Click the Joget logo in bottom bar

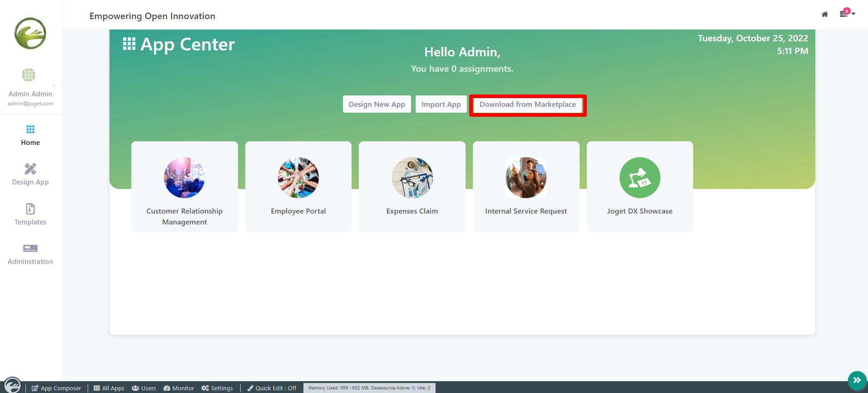click(12, 385)
